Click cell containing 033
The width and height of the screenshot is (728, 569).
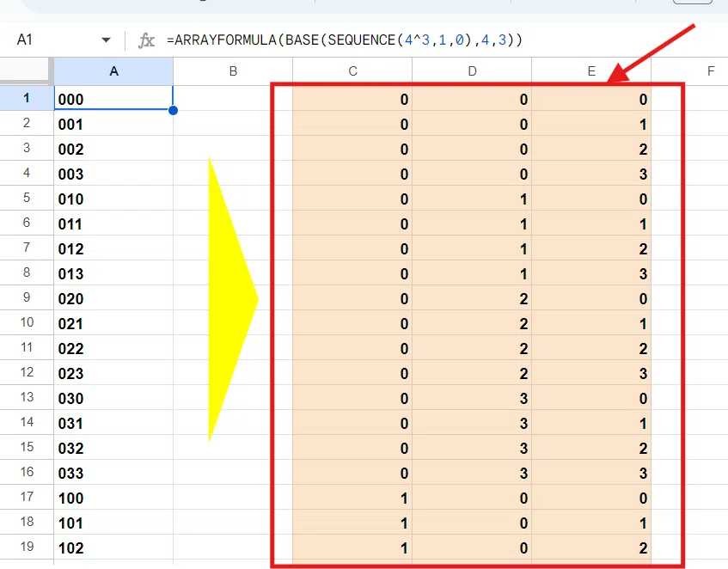pyautogui.click(x=113, y=473)
